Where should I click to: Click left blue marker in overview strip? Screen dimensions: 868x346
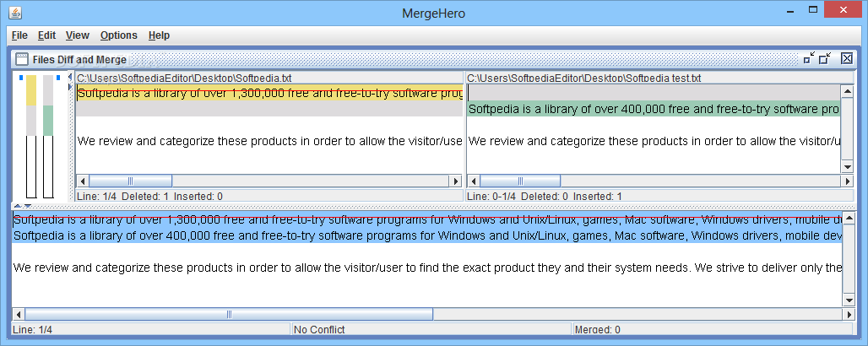point(21,78)
